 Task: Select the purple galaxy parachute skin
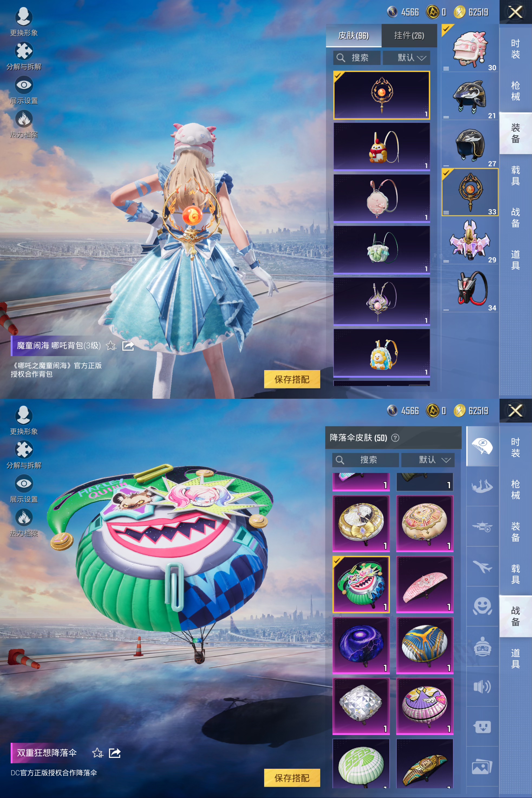click(361, 645)
